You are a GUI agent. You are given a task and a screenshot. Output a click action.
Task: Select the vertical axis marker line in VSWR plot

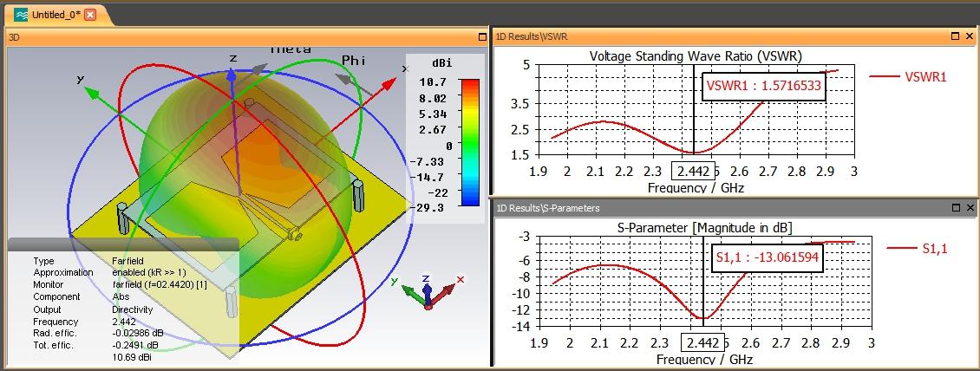pyautogui.click(x=694, y=113)
